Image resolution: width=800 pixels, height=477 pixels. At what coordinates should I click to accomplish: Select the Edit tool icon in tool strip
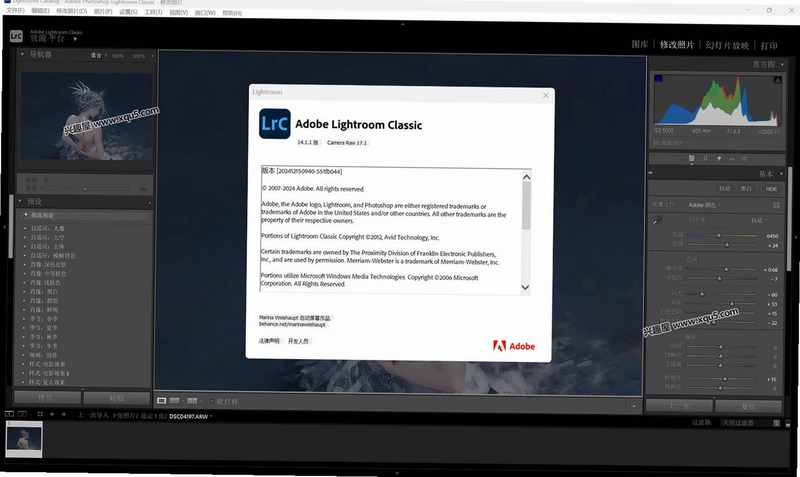coord(692,159)
